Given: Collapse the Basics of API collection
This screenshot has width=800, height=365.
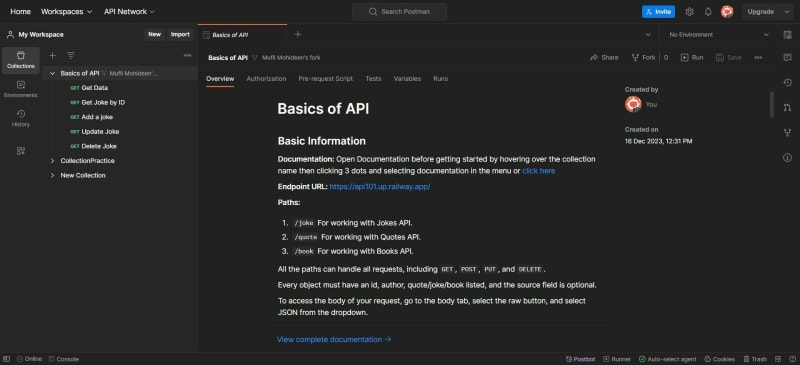Looking at the screenshot, I should (52, 74).
